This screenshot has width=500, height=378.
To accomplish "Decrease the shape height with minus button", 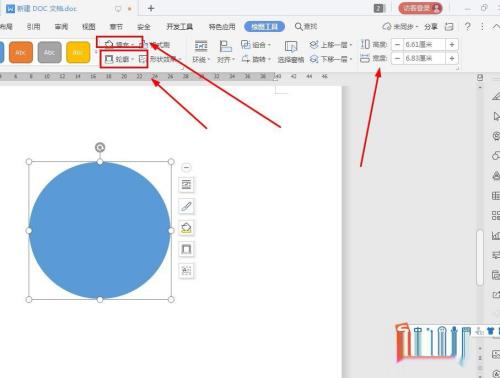I will coord(397,44).
